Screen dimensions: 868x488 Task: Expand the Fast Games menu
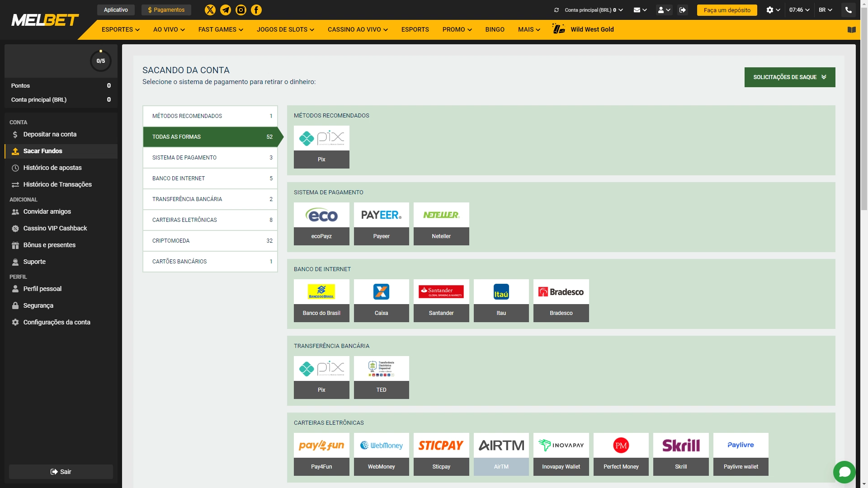point(221,29)
